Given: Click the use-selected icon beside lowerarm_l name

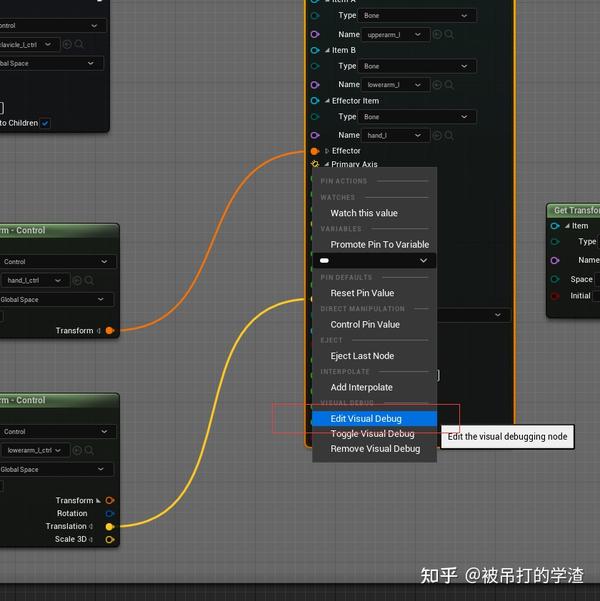Looking at the screenshot, I should [x=437, y=85].
